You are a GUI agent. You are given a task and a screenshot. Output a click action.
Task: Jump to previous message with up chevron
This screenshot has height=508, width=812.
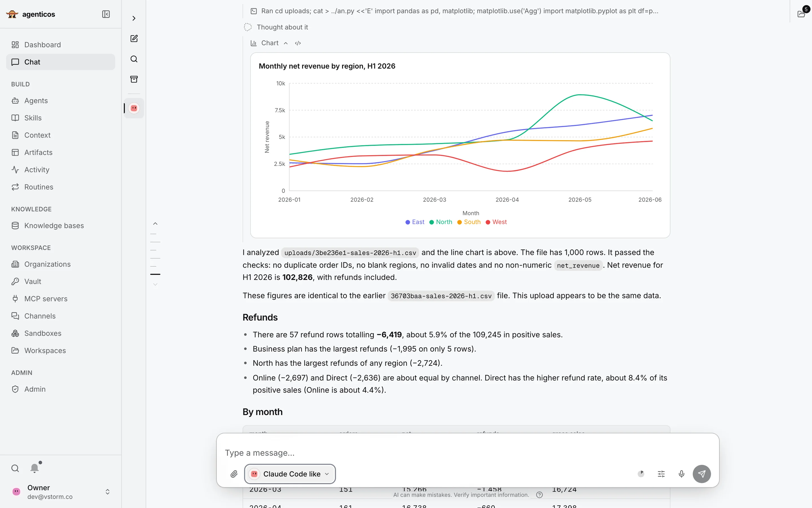[x=155, y=224]
